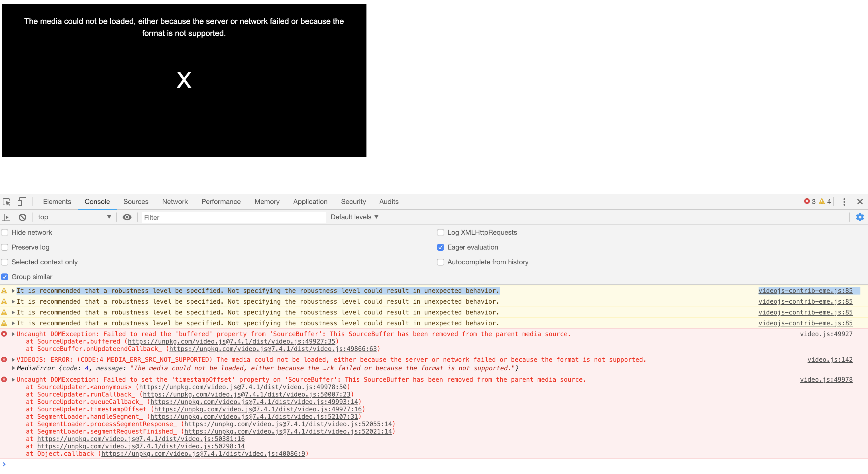Enable the Preserve log checkbox
The height and width of the screenshot is (474, 868).
[x=5, y=247]
